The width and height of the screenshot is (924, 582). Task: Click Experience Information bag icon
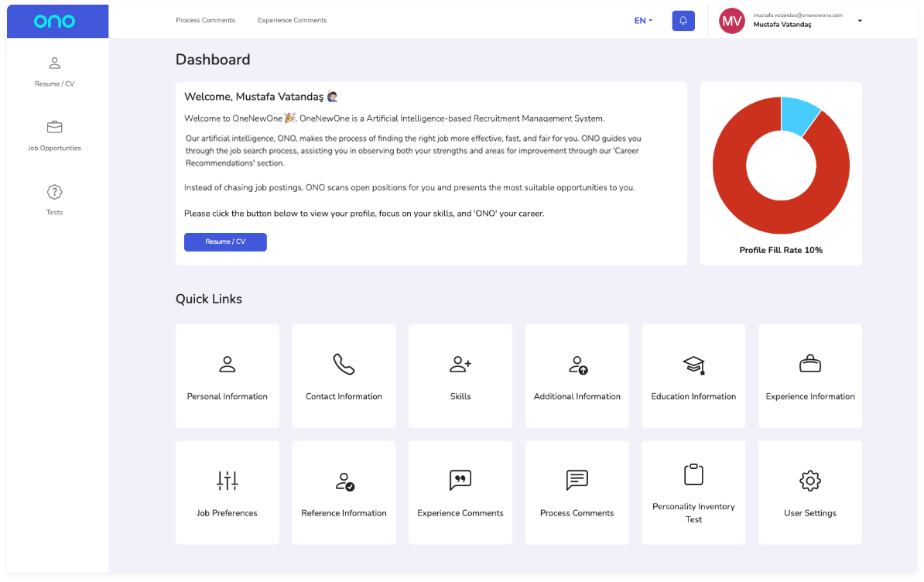click(x=809, y=364)
